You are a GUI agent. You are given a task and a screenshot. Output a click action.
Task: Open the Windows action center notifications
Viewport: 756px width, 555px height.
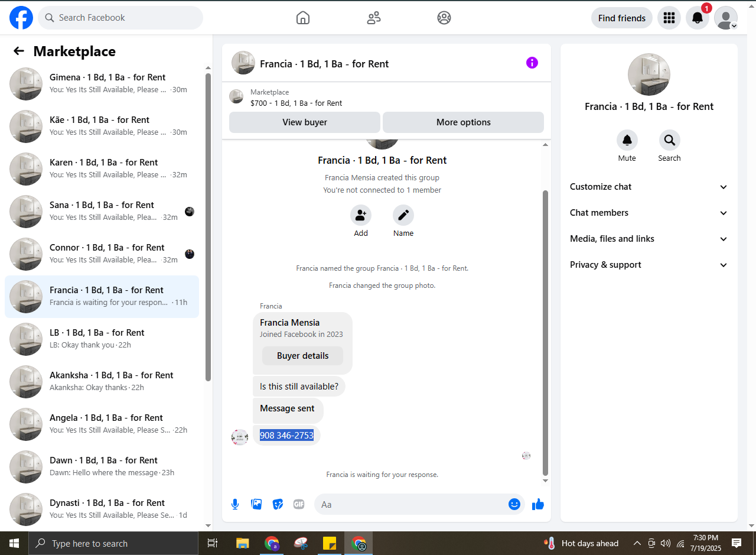(x=737, y=543)
